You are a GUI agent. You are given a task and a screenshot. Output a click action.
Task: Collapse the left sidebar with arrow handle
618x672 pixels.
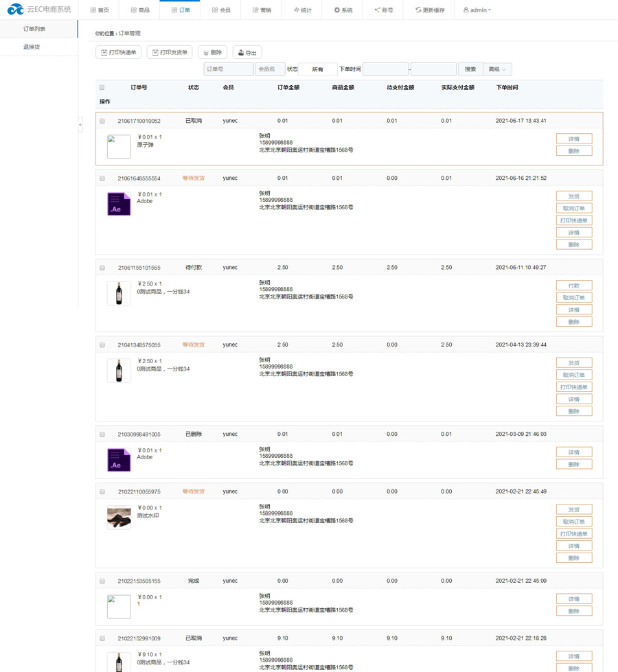80,125
